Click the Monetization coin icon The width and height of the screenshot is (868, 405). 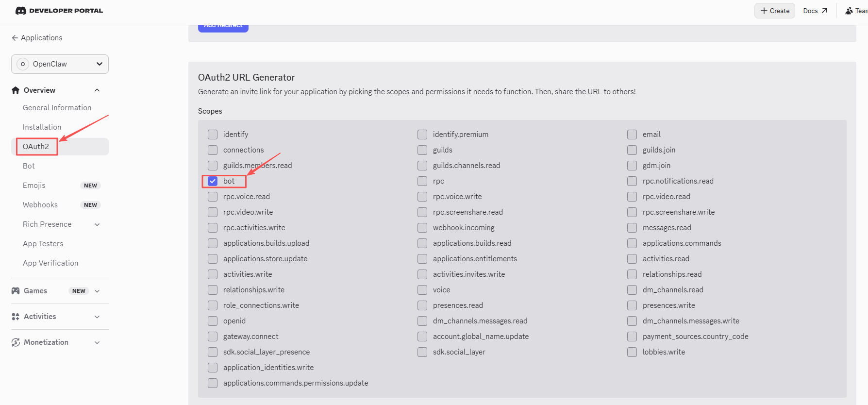tap(16, 342)
